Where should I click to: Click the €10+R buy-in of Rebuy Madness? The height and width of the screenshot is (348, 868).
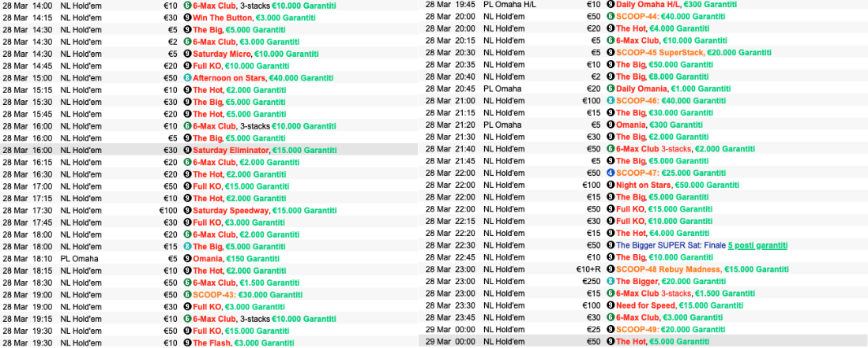tap(588, 269)
